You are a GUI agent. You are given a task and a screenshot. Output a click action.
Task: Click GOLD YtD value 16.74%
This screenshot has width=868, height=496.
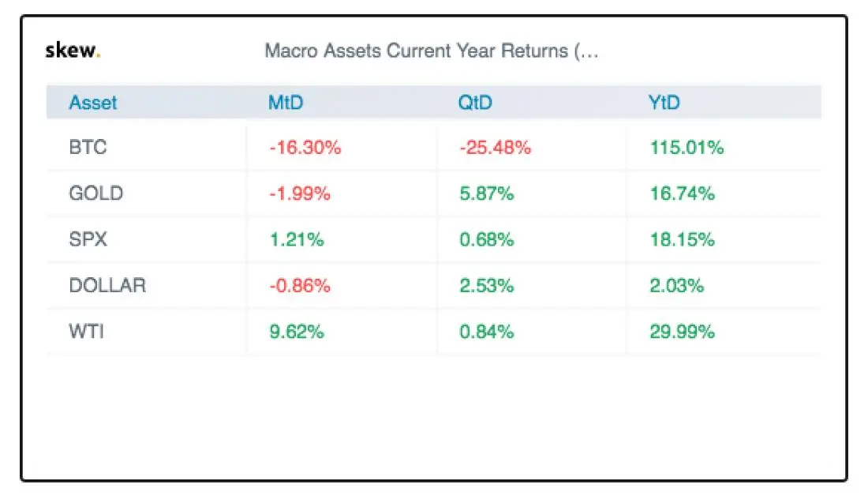(x=683, y=194)
